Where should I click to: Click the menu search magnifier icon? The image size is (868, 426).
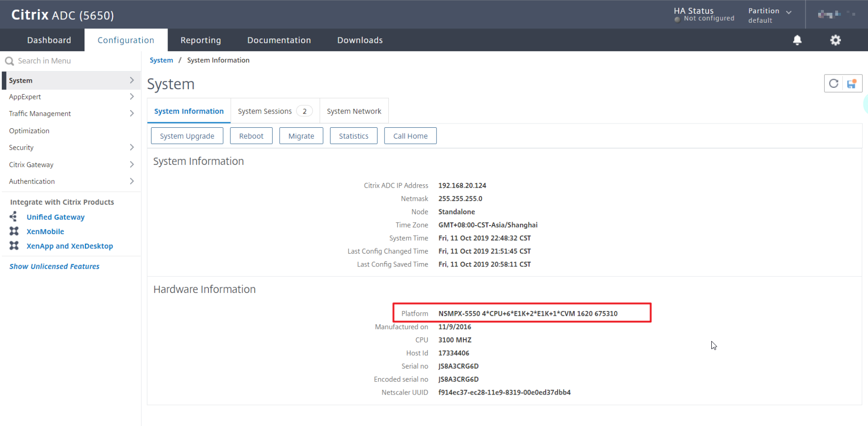click(9, 61)
